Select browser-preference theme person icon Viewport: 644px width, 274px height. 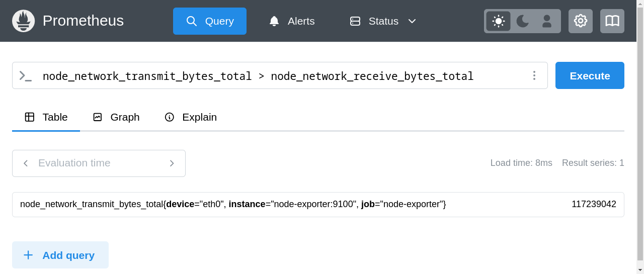click(547, 21)
